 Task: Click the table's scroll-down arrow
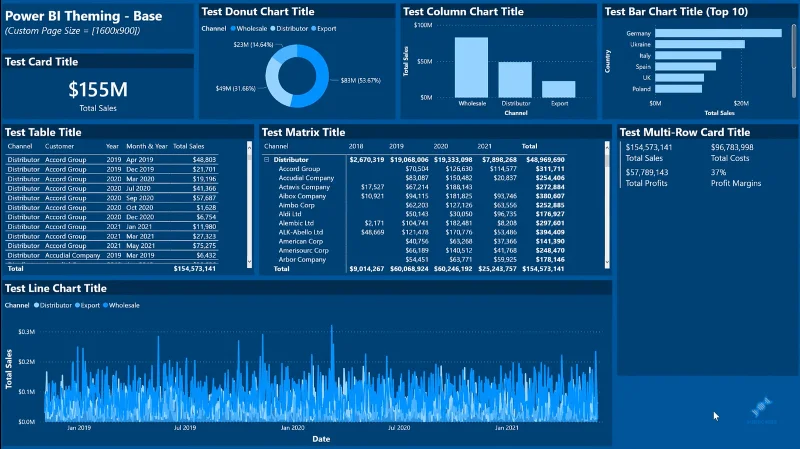[x=249, y=262]
